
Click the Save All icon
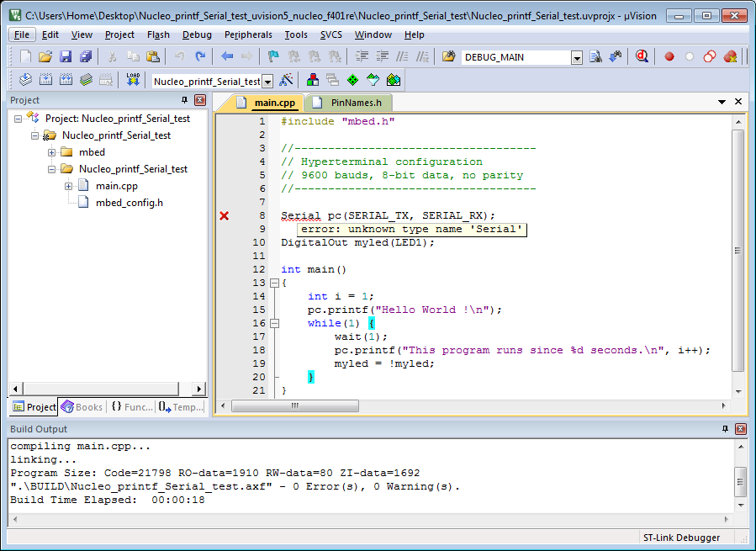click(x=86, y=56)
